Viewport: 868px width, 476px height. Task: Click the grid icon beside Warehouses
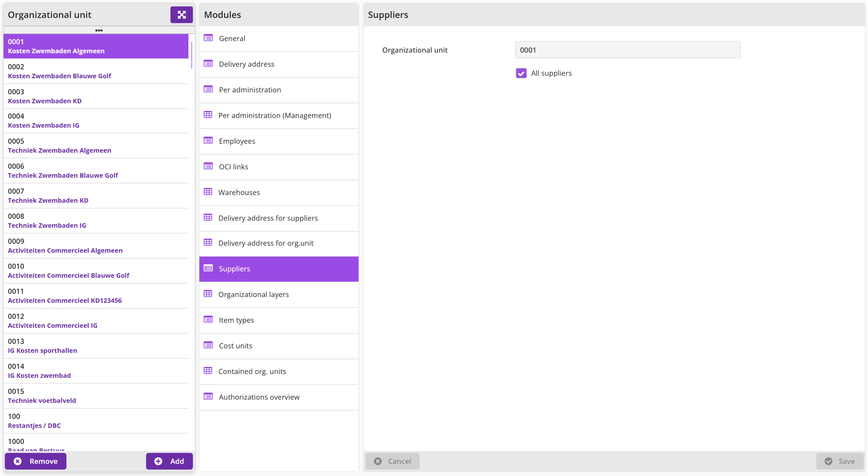(208, 192)
